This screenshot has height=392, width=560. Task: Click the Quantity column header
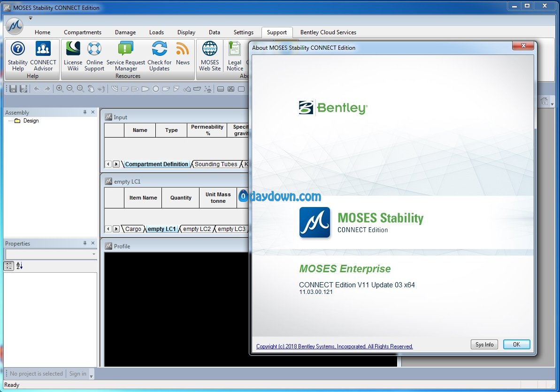(x=181, y=198)
